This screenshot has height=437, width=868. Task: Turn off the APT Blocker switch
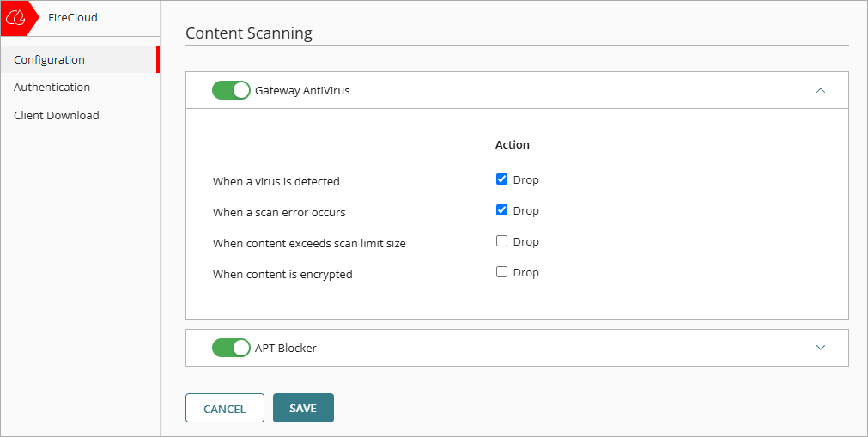[231, 348]
